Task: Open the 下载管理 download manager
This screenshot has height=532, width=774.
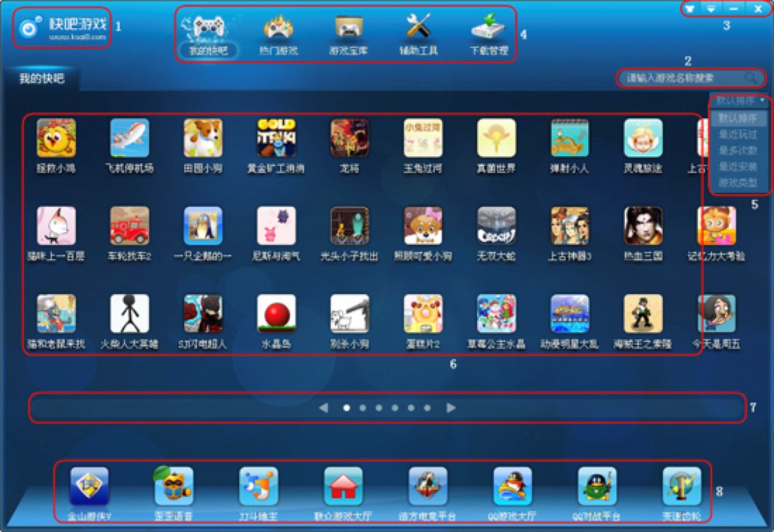Action: coord(488,35)
